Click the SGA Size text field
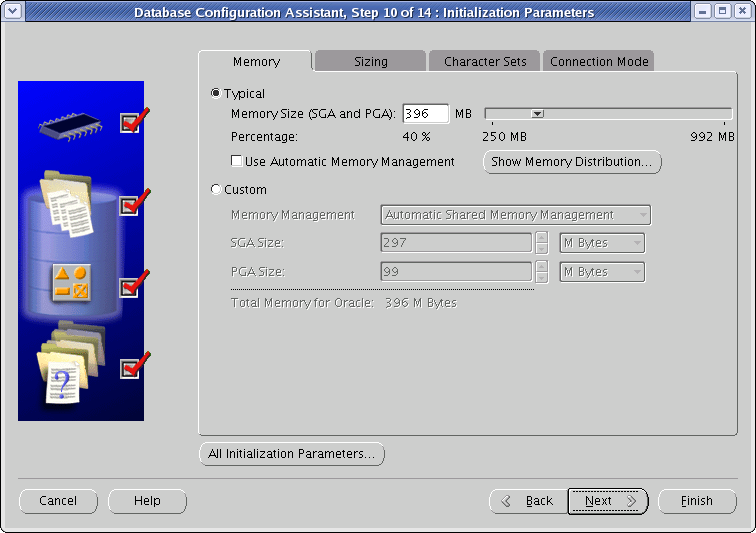This screenshot has height=533, width=756. tap(456, 243)
